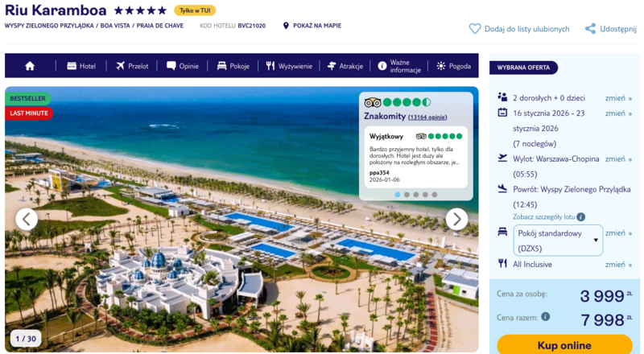
Task: Click info icon next to Zobacz szczegóły lotu
Action: point(580,217)
